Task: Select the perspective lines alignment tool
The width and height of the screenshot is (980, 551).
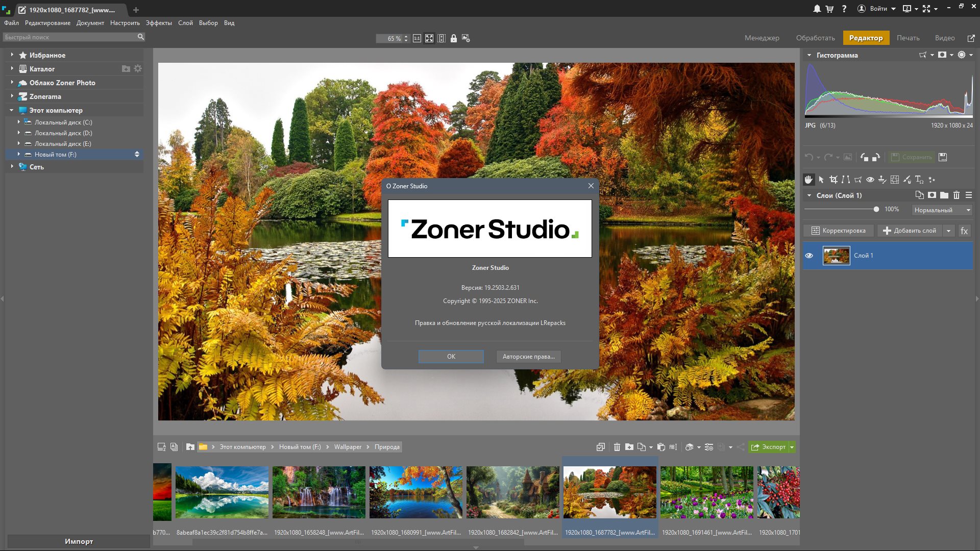Action: (846, 180)
